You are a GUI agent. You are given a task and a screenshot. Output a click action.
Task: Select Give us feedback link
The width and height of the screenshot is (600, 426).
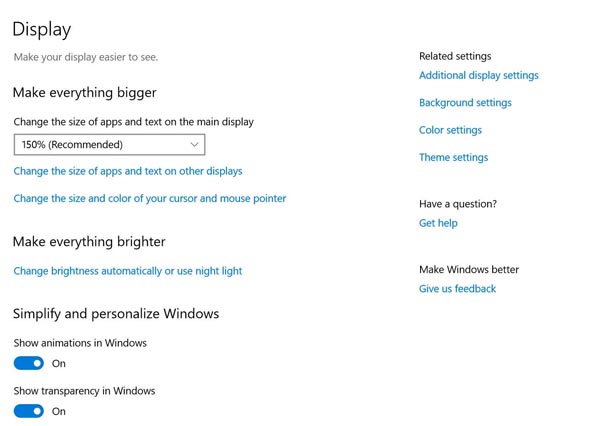[x=457, y=289]
